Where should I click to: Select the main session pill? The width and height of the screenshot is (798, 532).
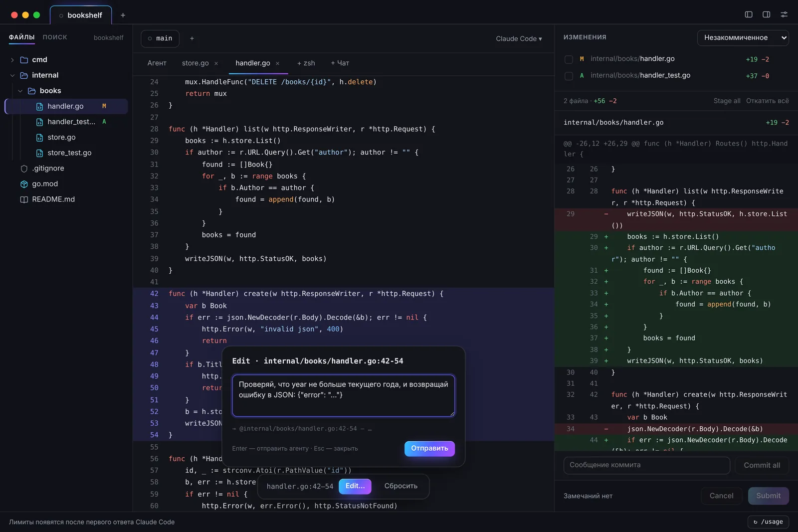[160, 38]
